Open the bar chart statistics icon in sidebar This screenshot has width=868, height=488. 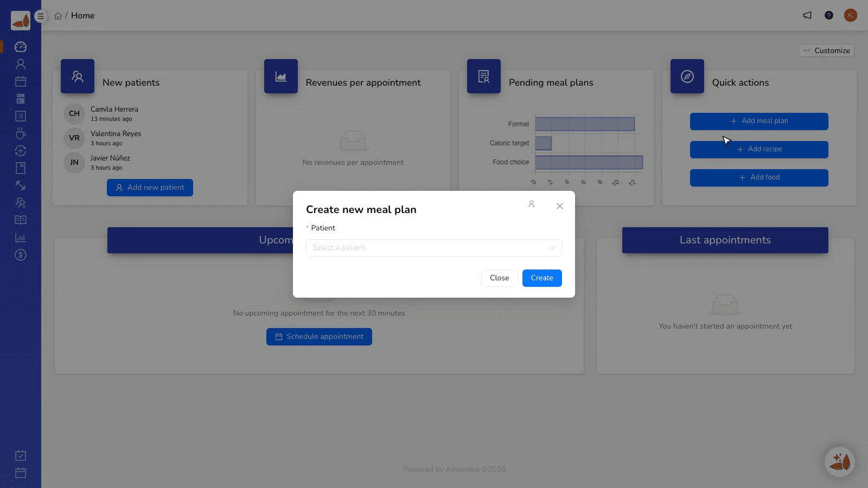tap(21, 237)
